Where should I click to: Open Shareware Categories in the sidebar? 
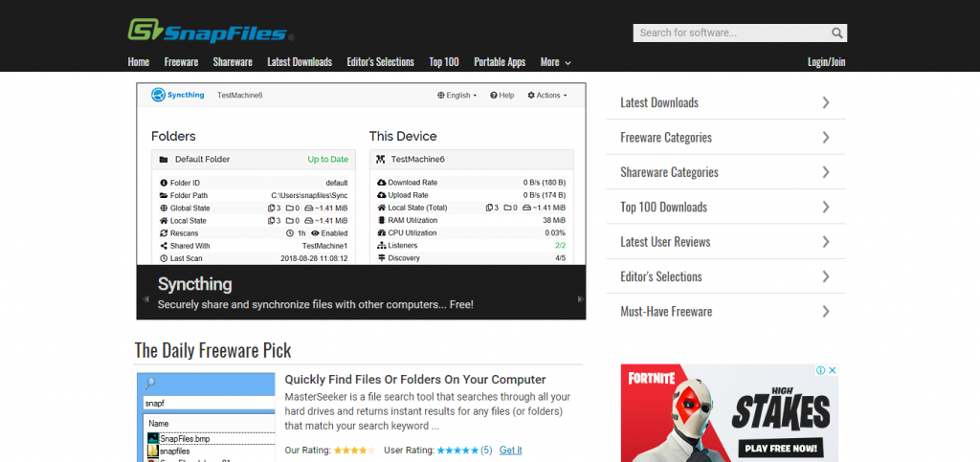669,172
